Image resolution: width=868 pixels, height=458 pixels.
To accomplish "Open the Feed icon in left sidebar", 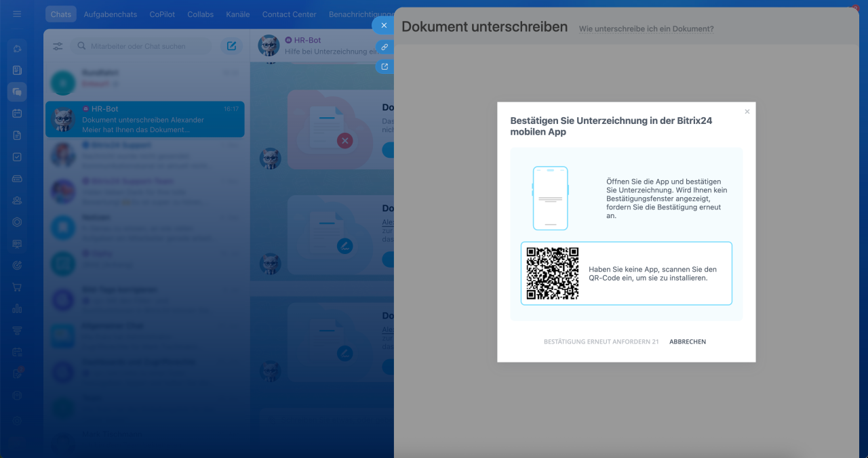I will (x=17, y=70).
